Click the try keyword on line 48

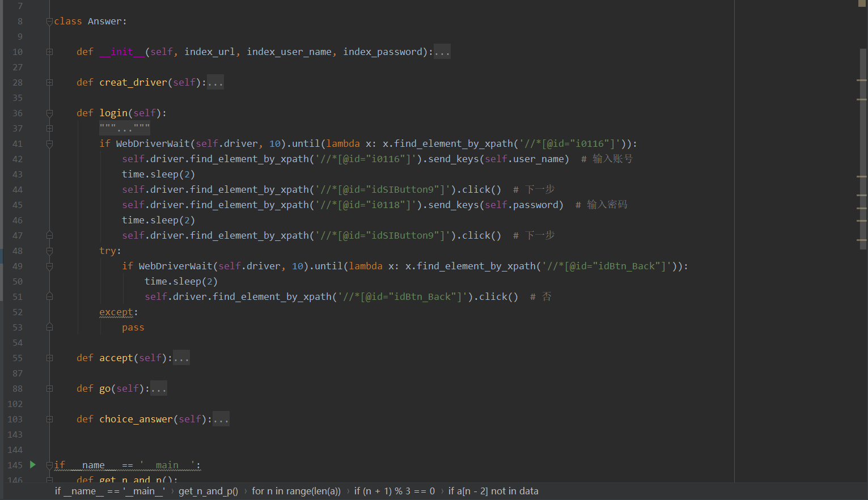click(x=108, y=251)
